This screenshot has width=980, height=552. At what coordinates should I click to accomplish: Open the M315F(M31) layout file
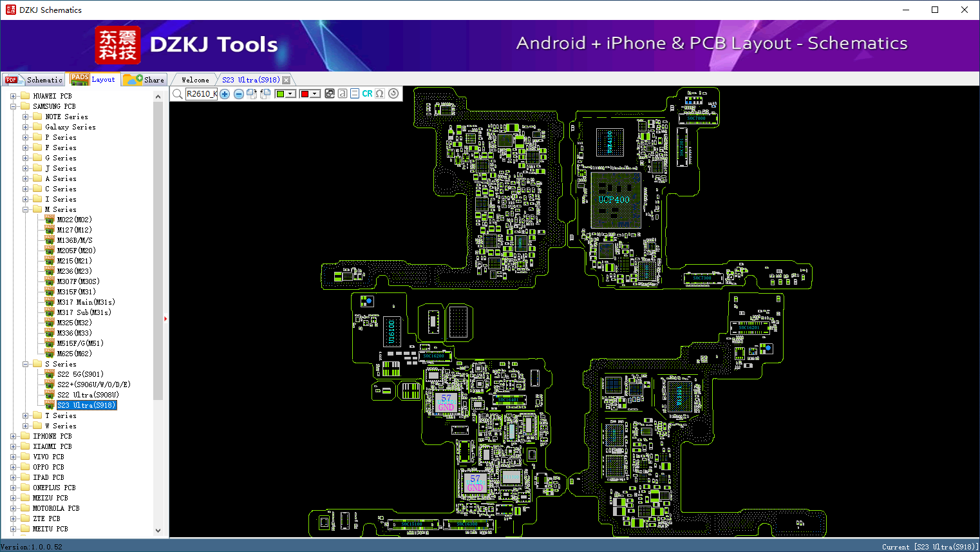tap(76, 292)
